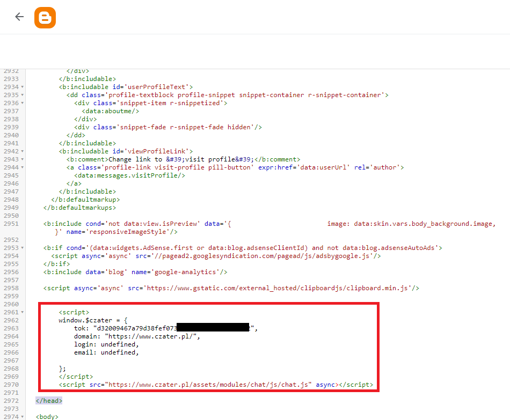The width and height of the screenshot is (510, 420).
Task: Click the snippet-item r-snippetized div line
Action: click(151, 103)
